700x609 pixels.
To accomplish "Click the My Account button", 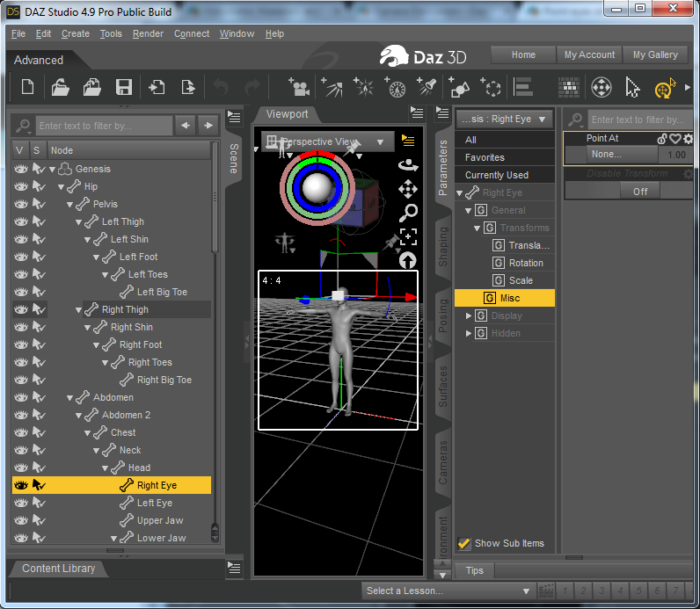I will point(589,54).
